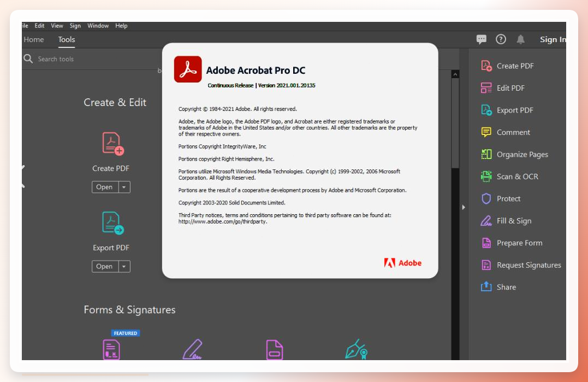This screenshot has height=382, width=588.
Task: Click the Adobe Acrobat Pro DC title
Action: click(256, 70)
